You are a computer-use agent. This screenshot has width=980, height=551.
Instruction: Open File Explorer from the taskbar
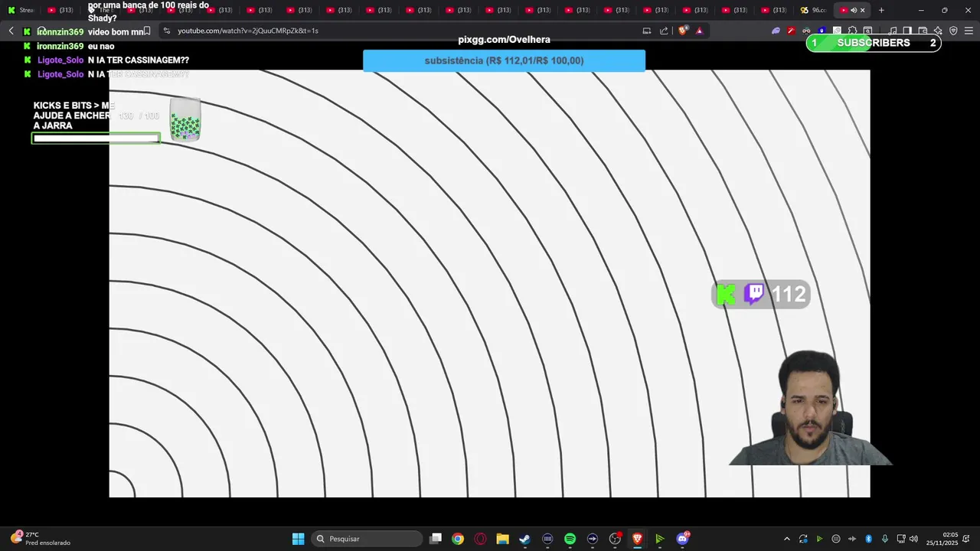[x=502, y=539]
